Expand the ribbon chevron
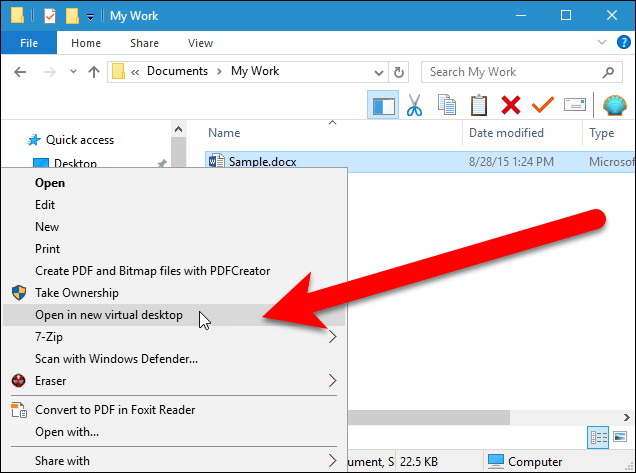This screenshot has height=473, width=636. click(602, 42)
